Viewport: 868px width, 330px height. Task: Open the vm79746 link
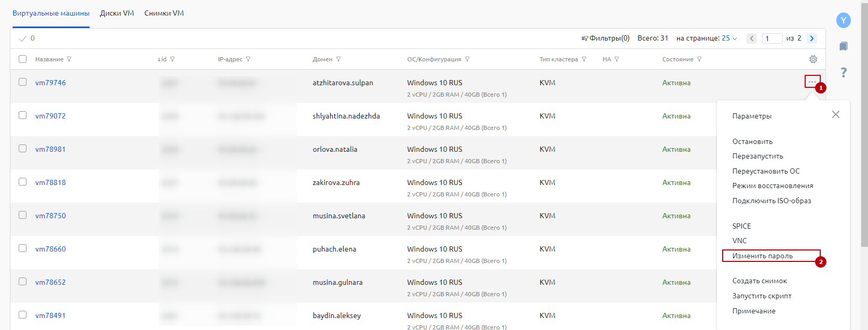click(50, 83)
